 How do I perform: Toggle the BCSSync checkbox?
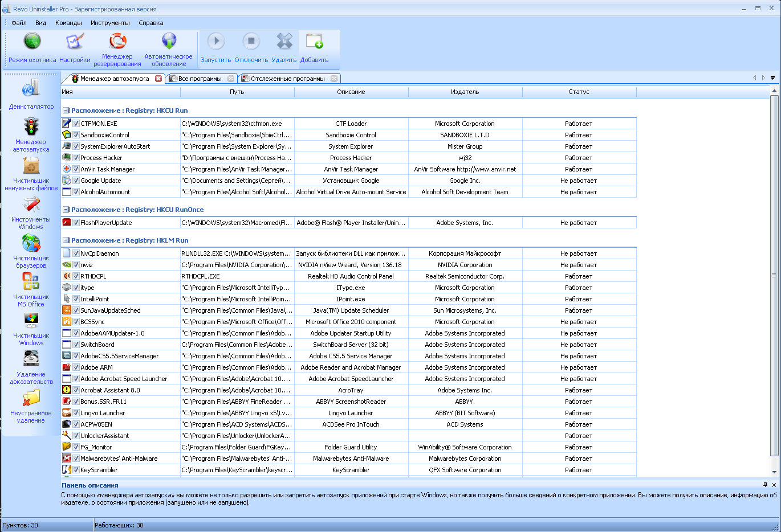click(x=76, y=322)
